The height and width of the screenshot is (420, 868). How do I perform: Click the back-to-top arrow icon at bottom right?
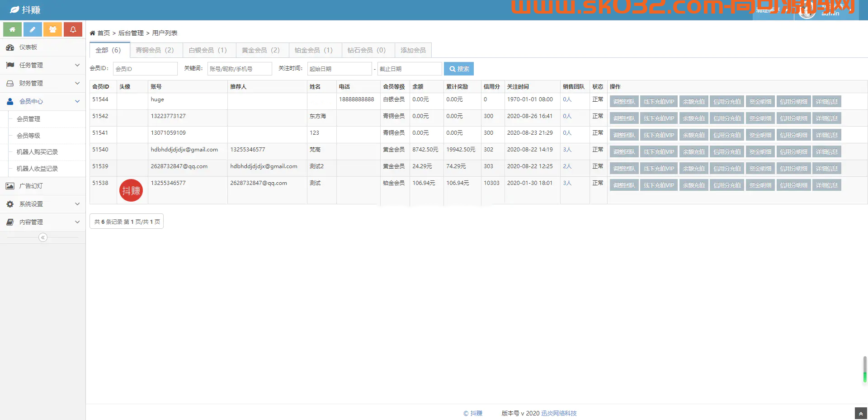[x=861, y=413]
